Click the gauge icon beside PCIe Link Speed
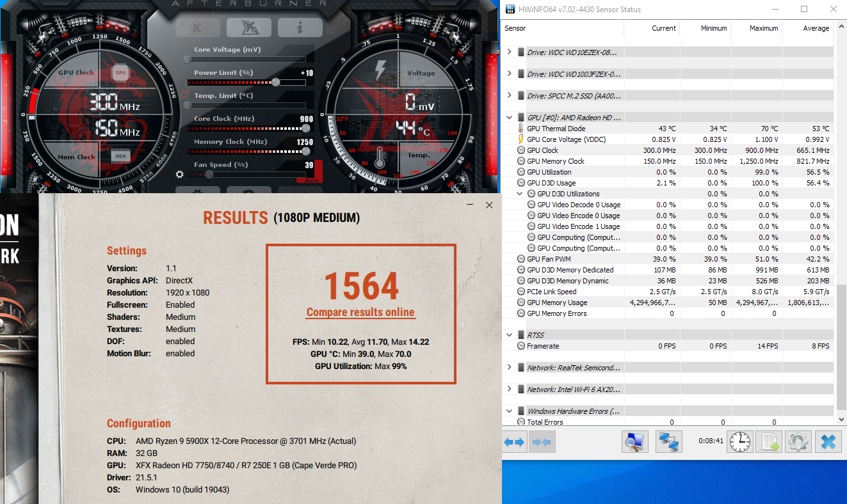Image resolution: width=847 pixels, height=504 pixels. [520, 292]
